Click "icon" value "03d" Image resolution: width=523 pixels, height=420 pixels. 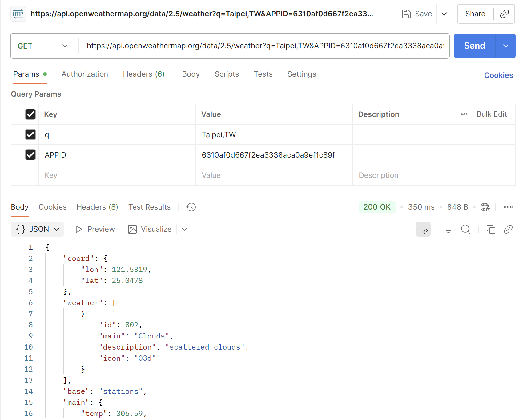[145, 358]
